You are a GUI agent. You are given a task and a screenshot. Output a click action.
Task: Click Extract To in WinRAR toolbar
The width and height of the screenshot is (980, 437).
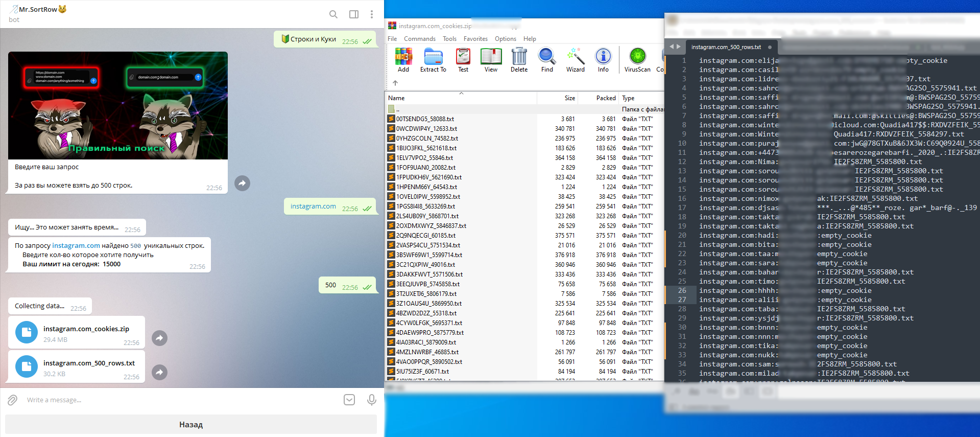click(x=433, y=60)
